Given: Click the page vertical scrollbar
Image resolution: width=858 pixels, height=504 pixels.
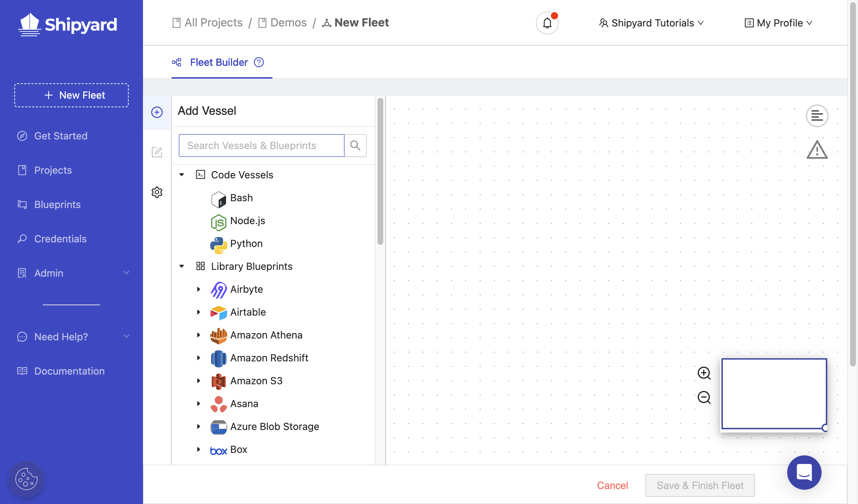Looking at the screenshot, I should point(853,184).
